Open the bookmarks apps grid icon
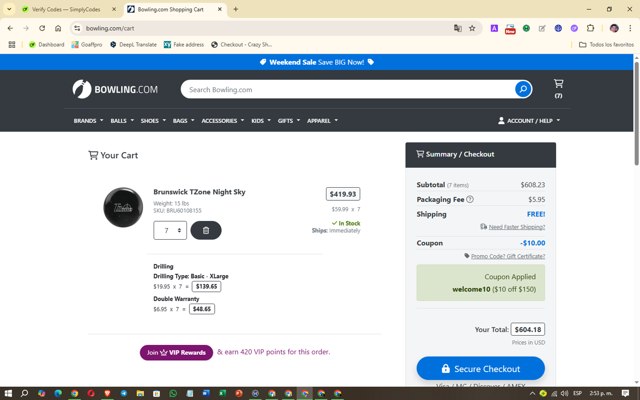The height and width of the screenshot is (400, 640). click(x=12, y=44)
